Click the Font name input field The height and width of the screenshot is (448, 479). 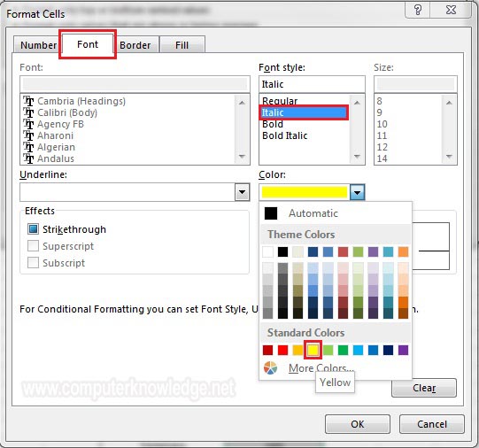(x=135, y=84)
